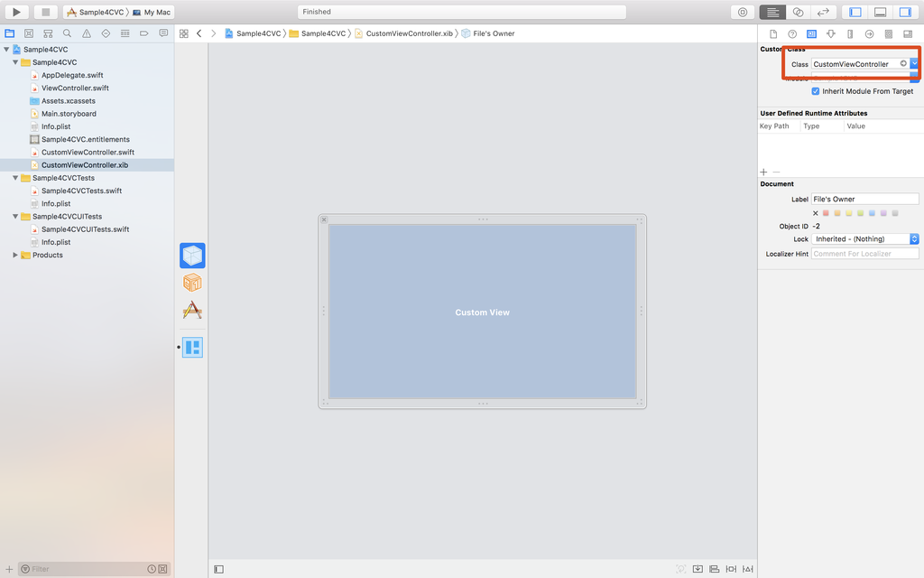Screen dimensions: 924x578
Task: Open the Connections inspector arrow icon
Action: tap(869, 34)
